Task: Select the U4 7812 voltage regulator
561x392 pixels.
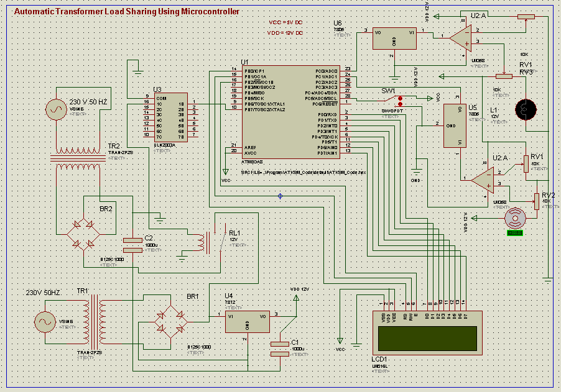Action: [248, 321]
